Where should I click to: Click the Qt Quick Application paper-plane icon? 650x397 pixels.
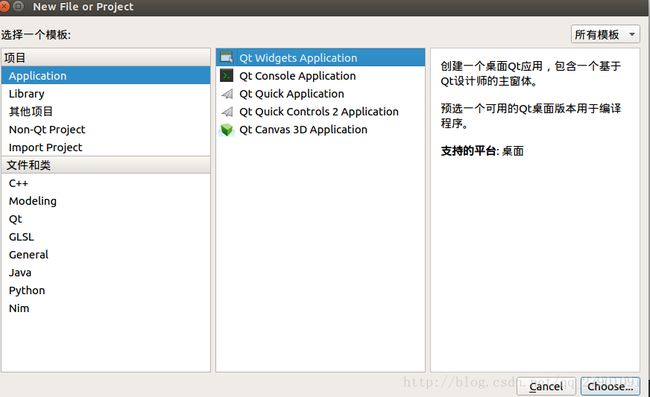227,94
